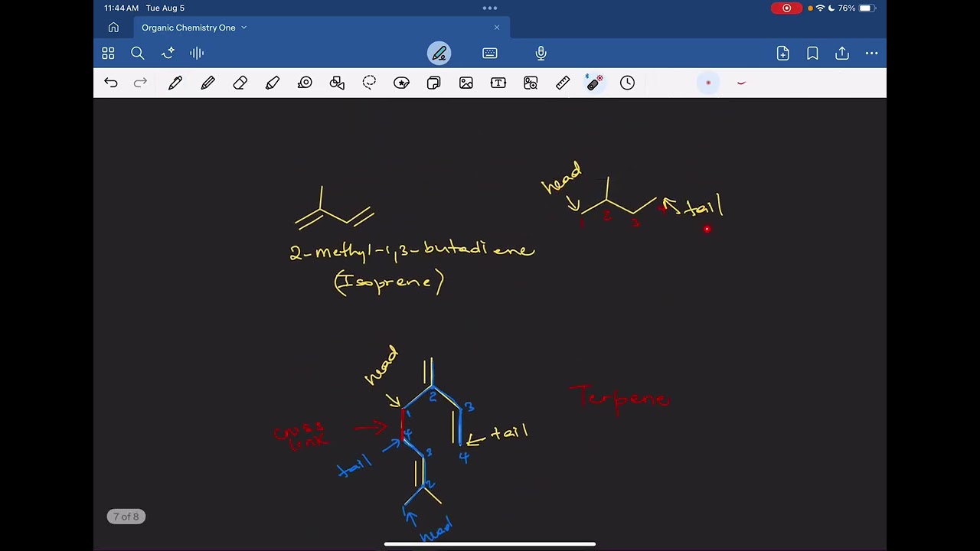
Task: Insert an image from the photo tool
Action: (x=466, y=83)
